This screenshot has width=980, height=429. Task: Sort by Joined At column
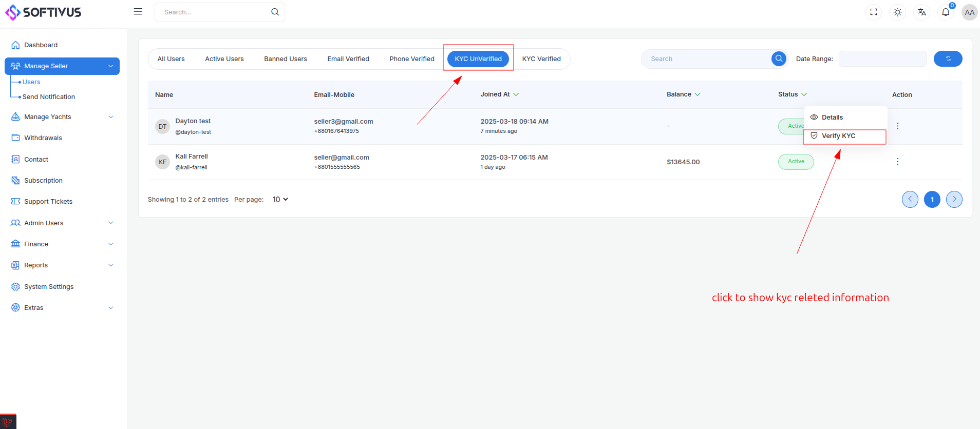(x=500, y=94)
